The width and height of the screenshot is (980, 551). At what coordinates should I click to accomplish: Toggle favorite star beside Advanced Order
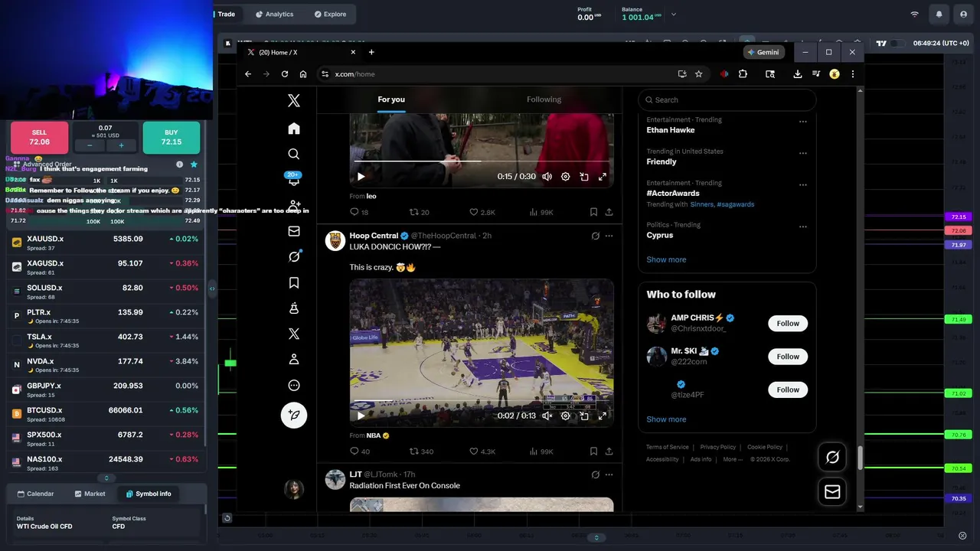point(194,164)
